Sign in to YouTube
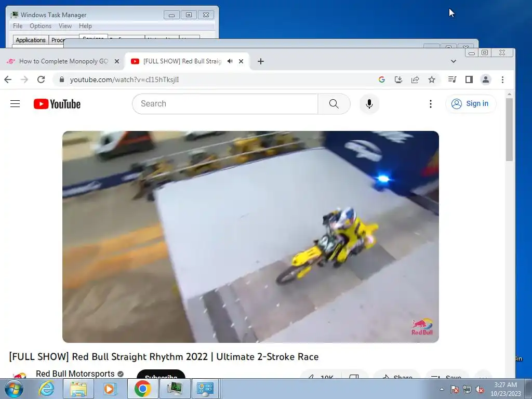Image resolution: width=532 pixels, height=399 pixels. (x=471, y=103)
